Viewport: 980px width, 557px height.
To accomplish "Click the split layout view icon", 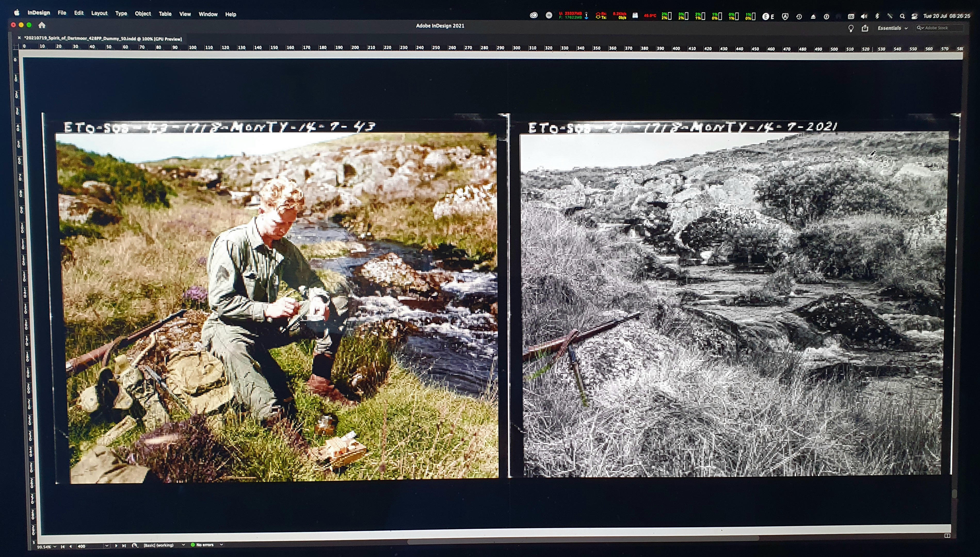I will [947, 536].
